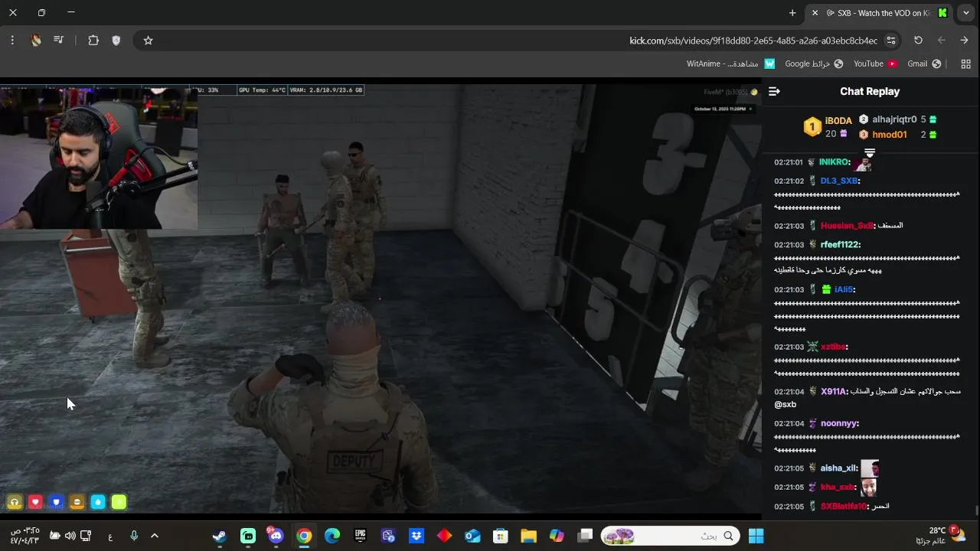This screenshot has width=980, height=551.
Task: Open Huesian_SxB's chat profile
Action: (x=848, y=226)
